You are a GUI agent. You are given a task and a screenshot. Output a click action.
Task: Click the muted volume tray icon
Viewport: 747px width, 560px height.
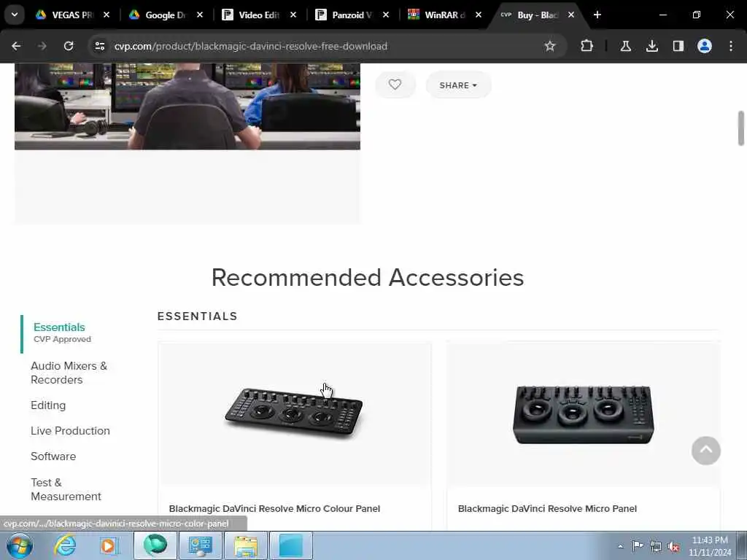673,546
